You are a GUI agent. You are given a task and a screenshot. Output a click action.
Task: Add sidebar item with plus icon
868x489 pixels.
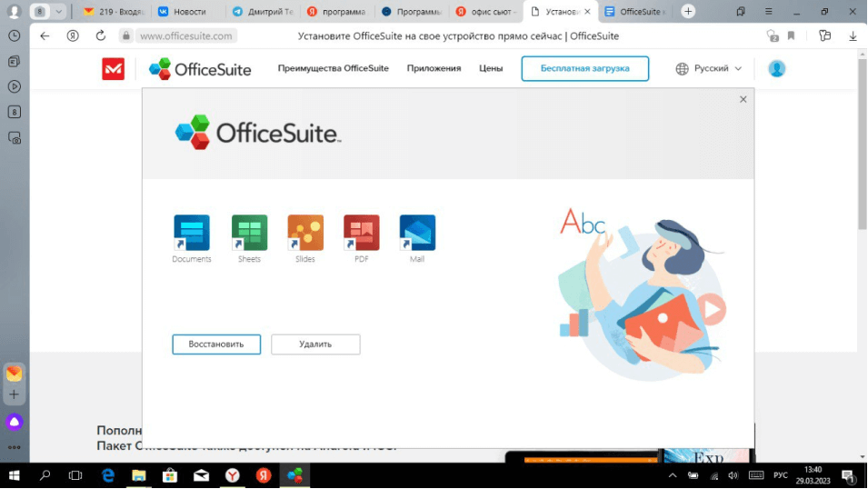(x=15, y=394)
